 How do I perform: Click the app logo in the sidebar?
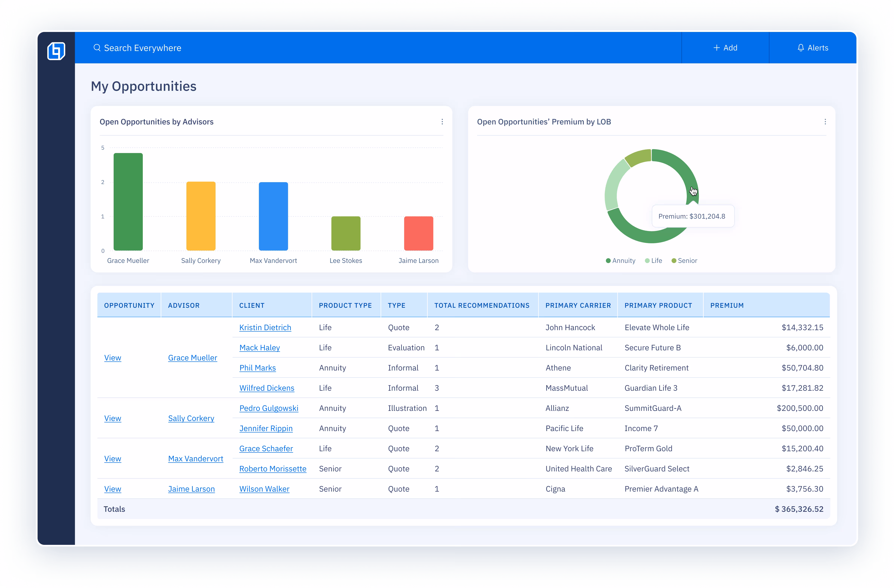pos(56,51)
